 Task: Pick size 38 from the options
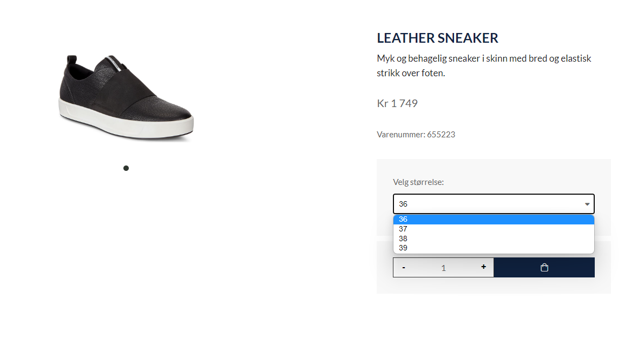[494, 238]
